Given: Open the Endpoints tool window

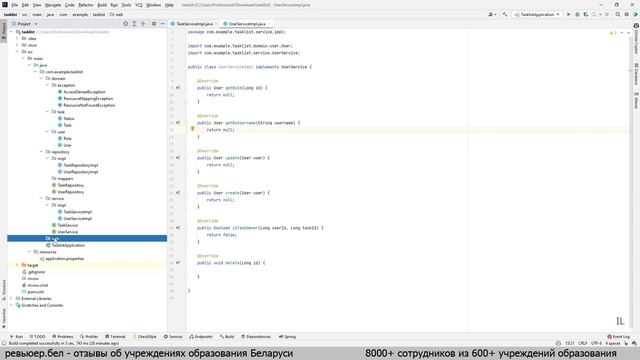Looking at the screenshot, I should click(x=201, y=337).
